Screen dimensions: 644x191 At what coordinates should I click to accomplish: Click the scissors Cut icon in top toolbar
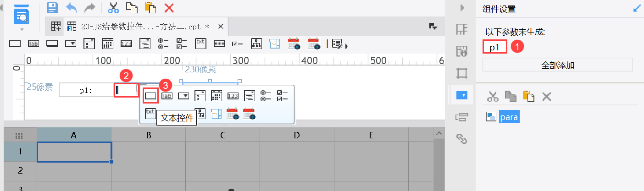click(113, 7)
